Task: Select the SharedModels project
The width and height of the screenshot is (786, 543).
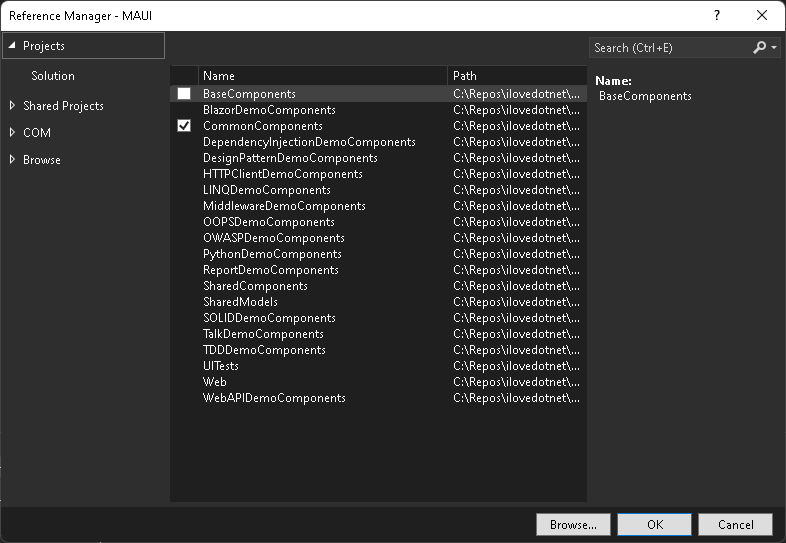Action: click(x=240, y=302)
